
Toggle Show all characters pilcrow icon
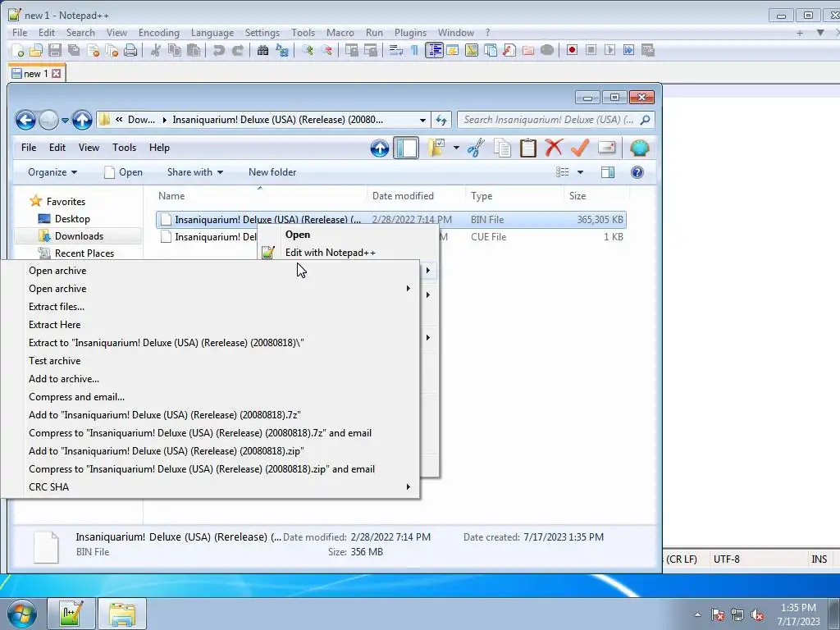pyautogui.click(x=414, y=50)
